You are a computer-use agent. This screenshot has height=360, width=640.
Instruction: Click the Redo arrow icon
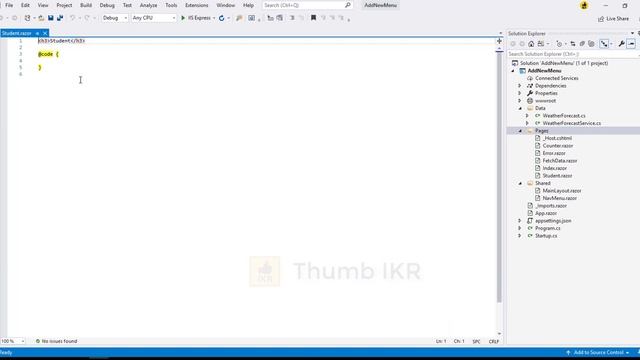point(87,18)
